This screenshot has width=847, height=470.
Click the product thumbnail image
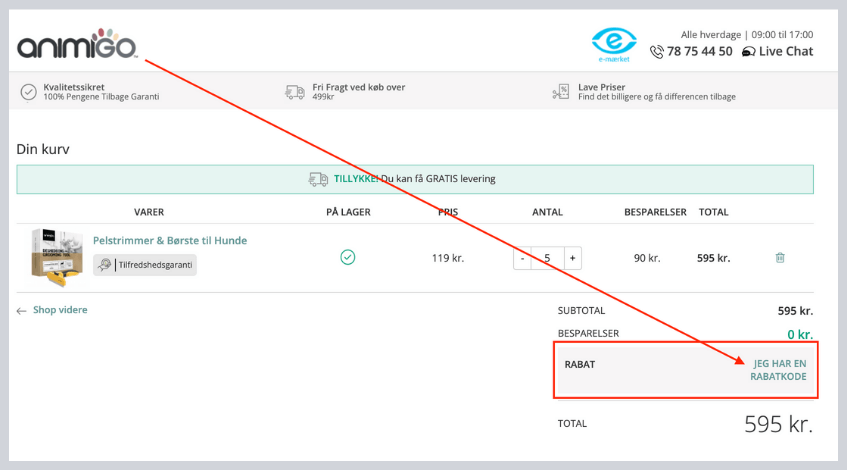[56, 254]
